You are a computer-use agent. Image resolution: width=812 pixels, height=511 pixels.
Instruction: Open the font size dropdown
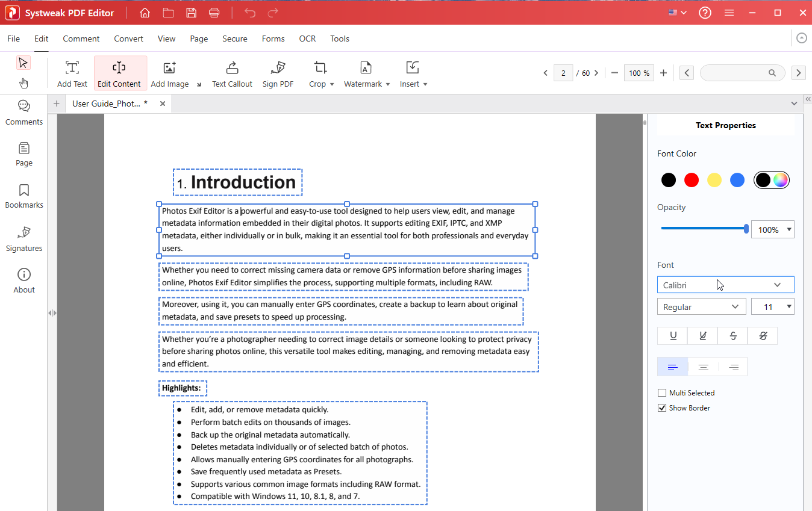click(x=773, y=307)
